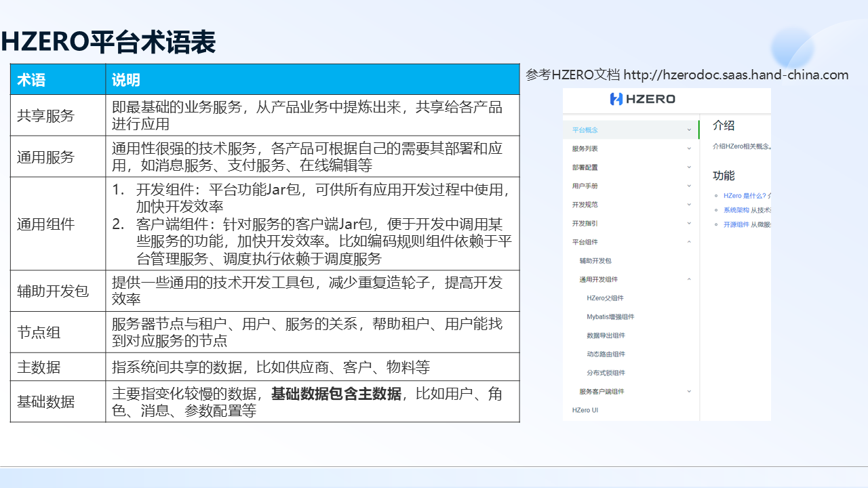Click the 辅助开发包 description cell

coord(313,291)
